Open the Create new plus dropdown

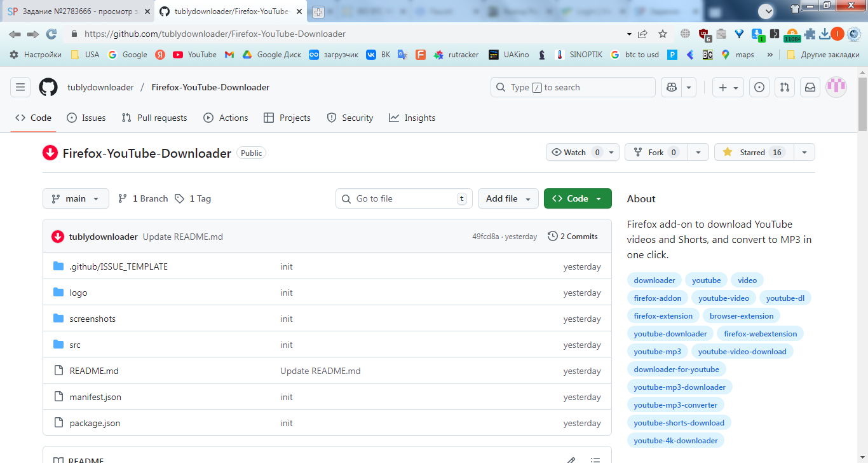pos(728,87)
